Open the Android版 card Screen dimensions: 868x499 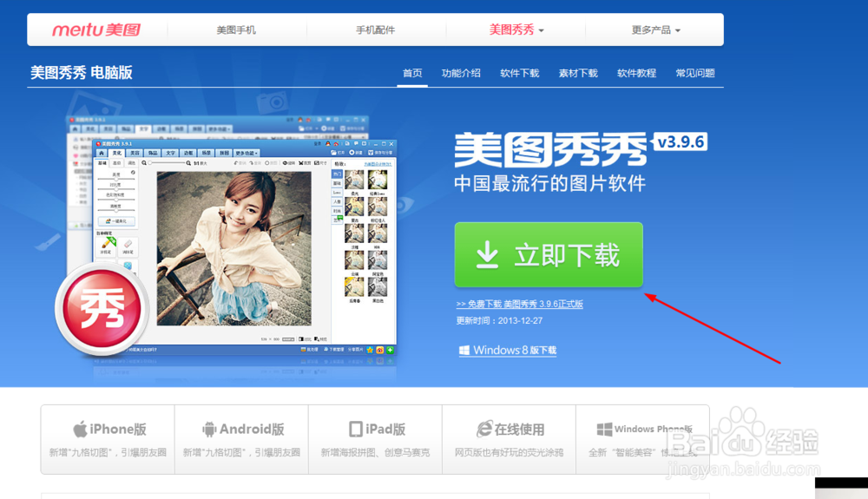point(242,439)
